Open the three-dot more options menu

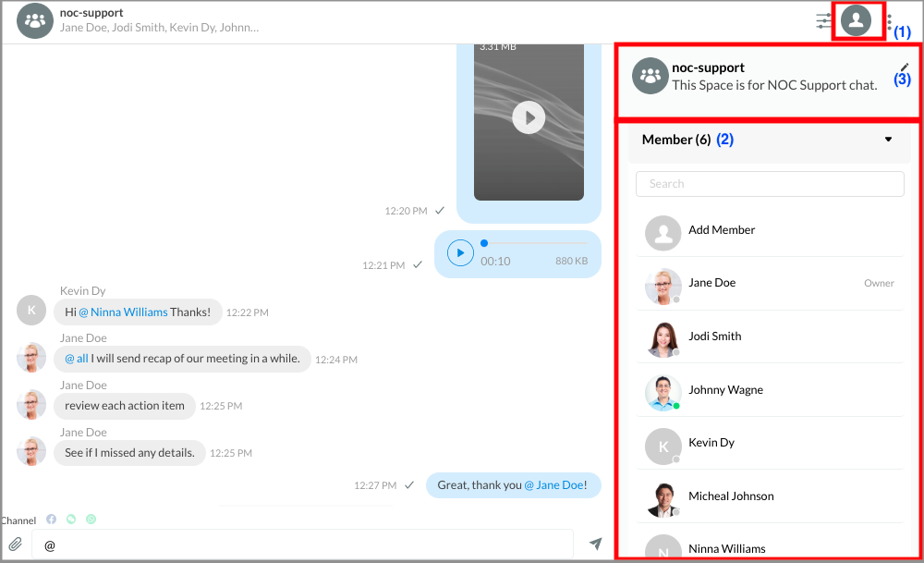point(889,21)
